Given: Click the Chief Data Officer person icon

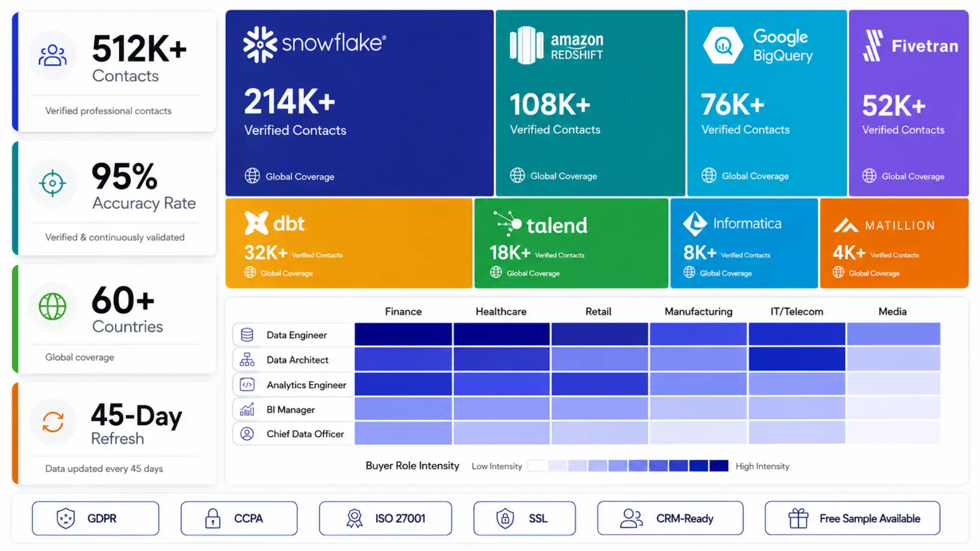Looking at the screenshot, I should pos(247,434).
